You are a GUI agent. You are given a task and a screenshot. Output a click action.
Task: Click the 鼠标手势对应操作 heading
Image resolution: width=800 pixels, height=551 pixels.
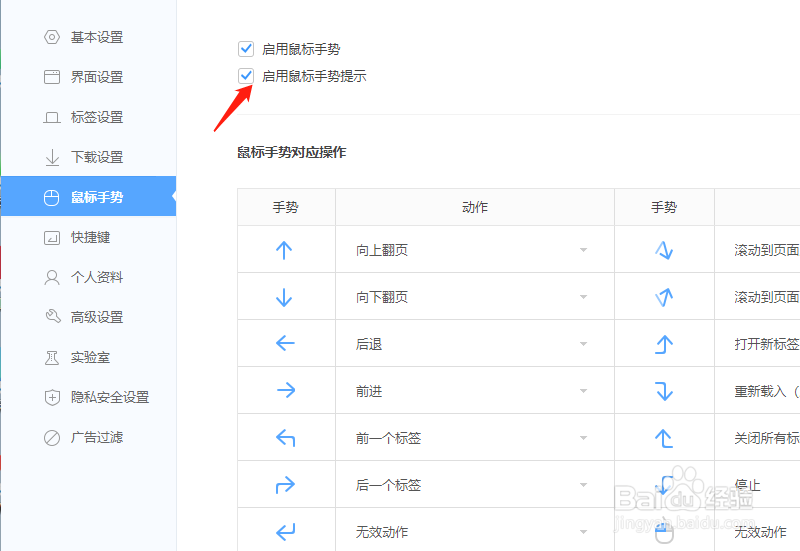[x=292, y=152]
